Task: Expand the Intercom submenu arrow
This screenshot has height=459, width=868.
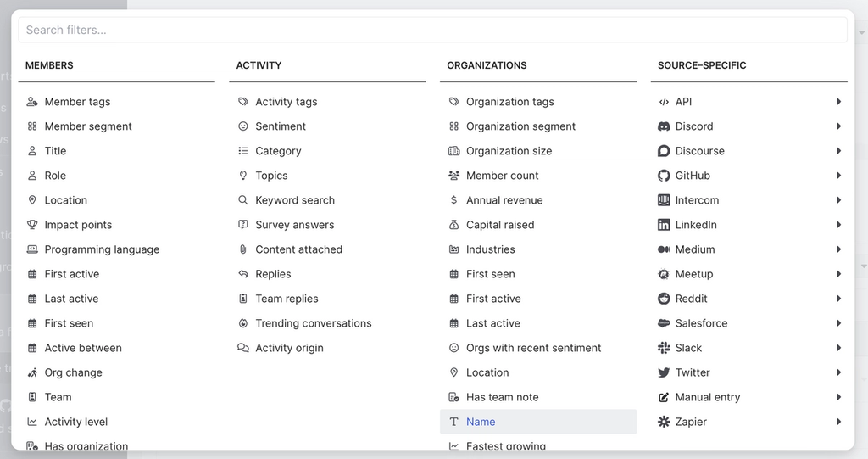Action: (x=838, y=200)
